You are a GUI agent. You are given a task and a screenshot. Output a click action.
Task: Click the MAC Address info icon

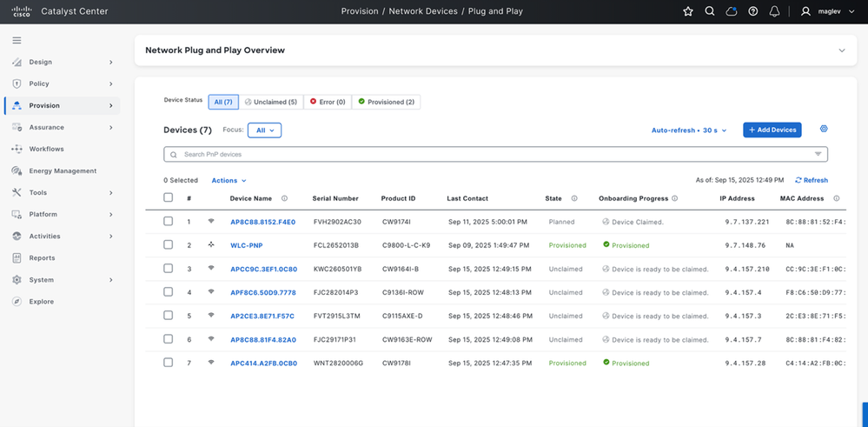(837, 198)
